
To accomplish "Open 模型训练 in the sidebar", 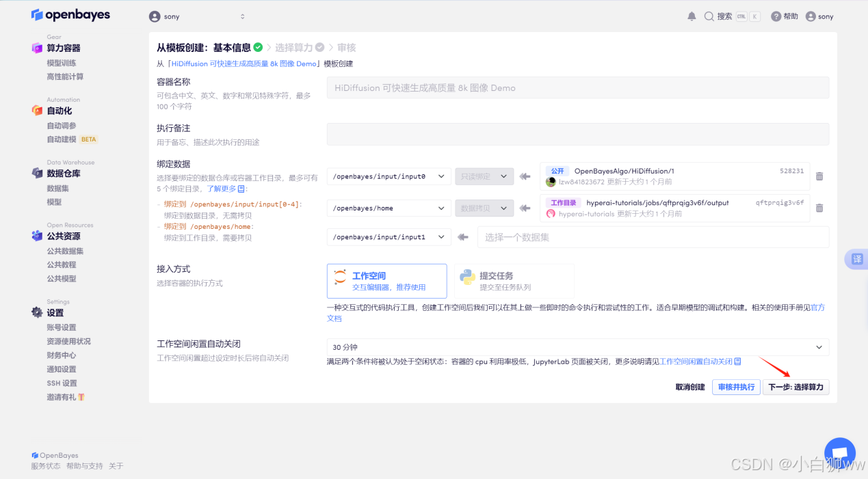I will point(62,63).
